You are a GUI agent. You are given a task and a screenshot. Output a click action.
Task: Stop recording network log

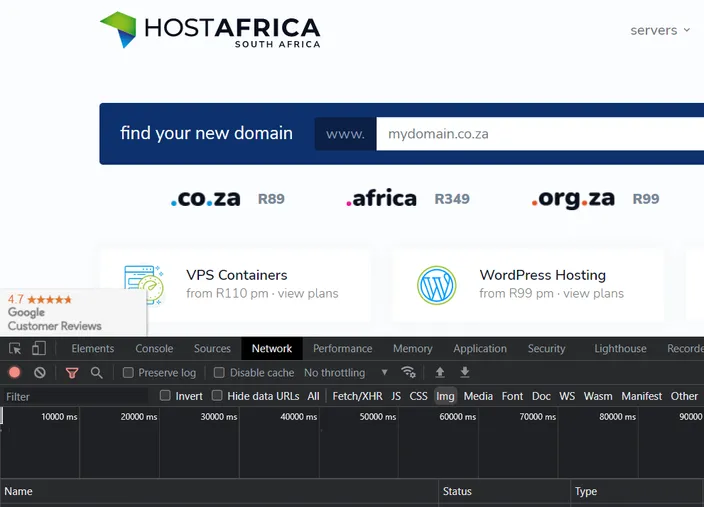pyautogui.click(x=14, y=372)
